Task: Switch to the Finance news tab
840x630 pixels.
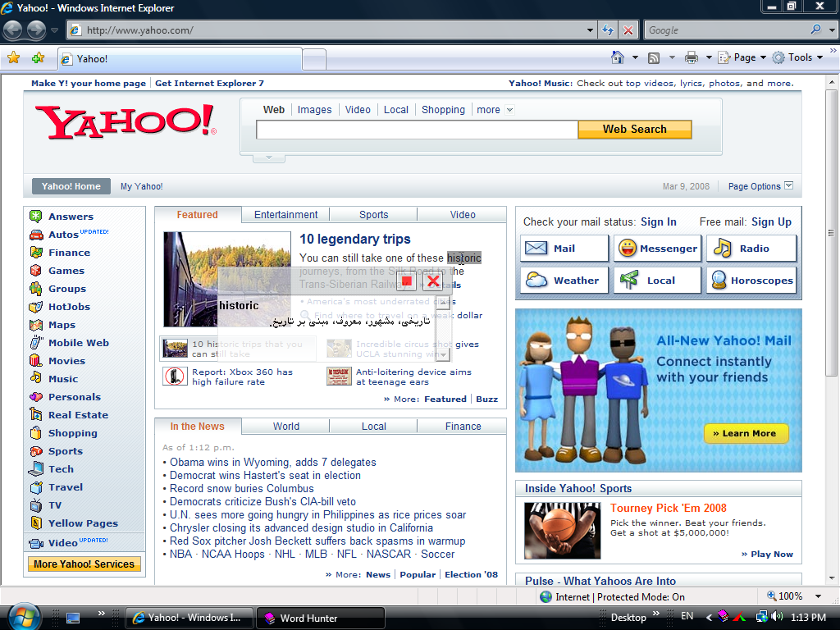Action: (x=463, y=427)
